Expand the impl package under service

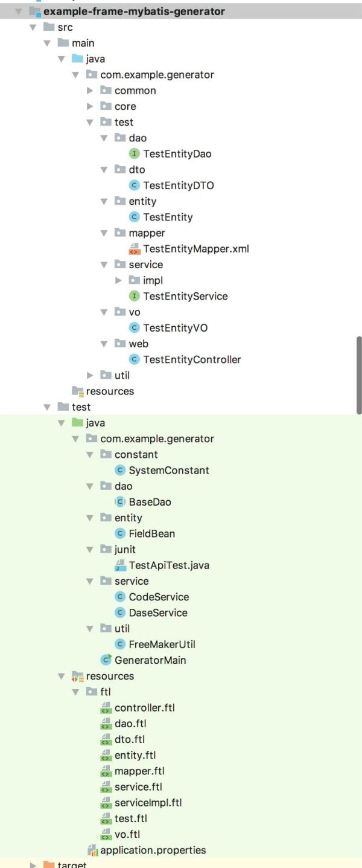click(118, 280)
